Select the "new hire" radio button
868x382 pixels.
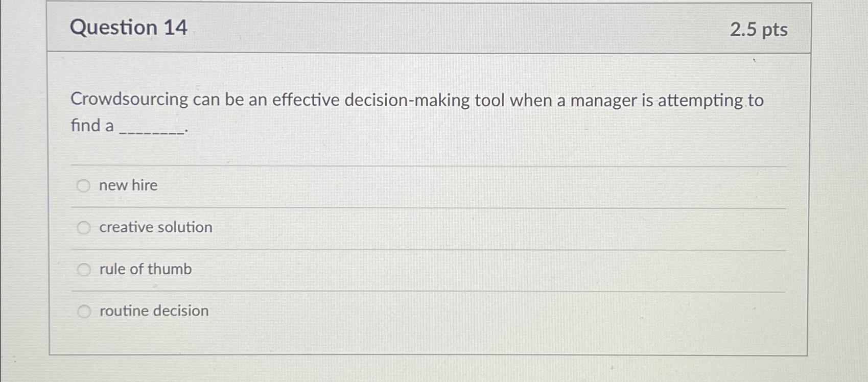(x=84, y=185)
